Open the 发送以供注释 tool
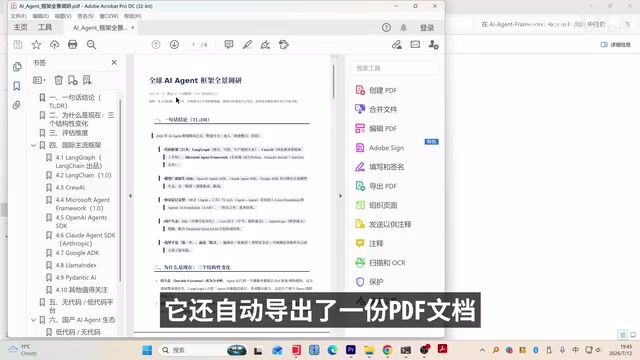The image size is (640, 360). (383, 224)
